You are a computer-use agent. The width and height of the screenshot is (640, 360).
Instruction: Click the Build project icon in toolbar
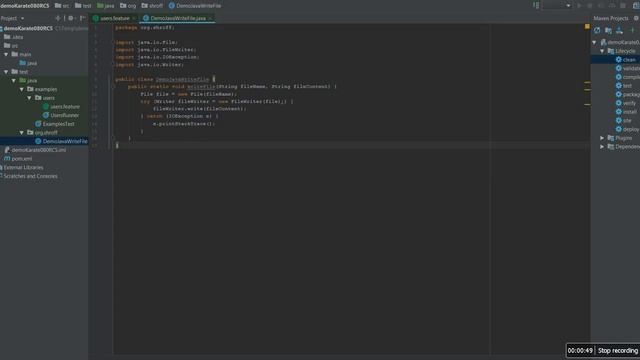(536, 5)
